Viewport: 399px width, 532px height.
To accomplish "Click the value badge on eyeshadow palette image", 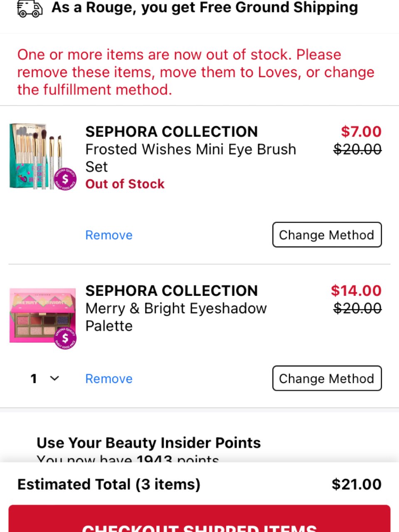I will coord(65,337).
